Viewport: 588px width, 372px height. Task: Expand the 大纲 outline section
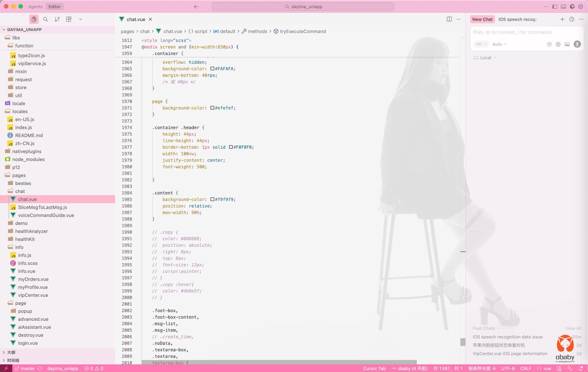[11, 352]
